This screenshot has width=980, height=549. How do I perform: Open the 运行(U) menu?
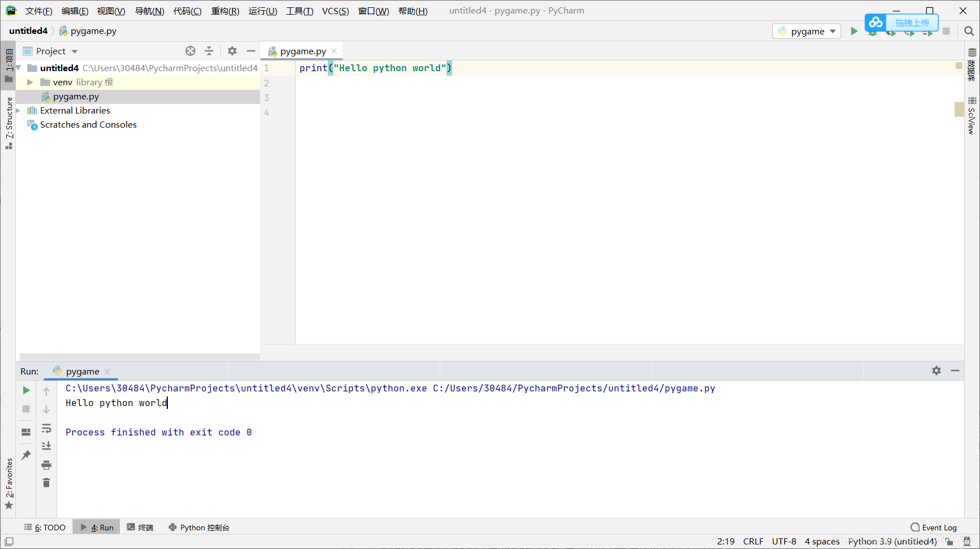tap(263, 11)
